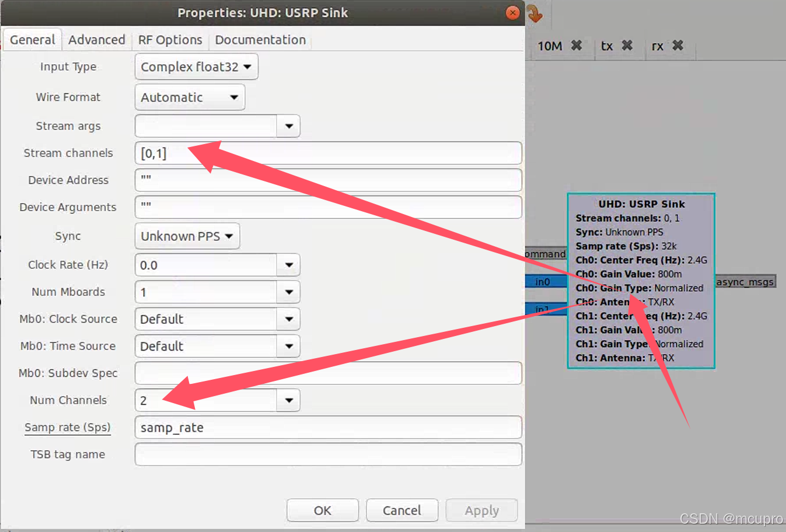Edit the Stream channels field
The image size is (786, 532).
328,153
